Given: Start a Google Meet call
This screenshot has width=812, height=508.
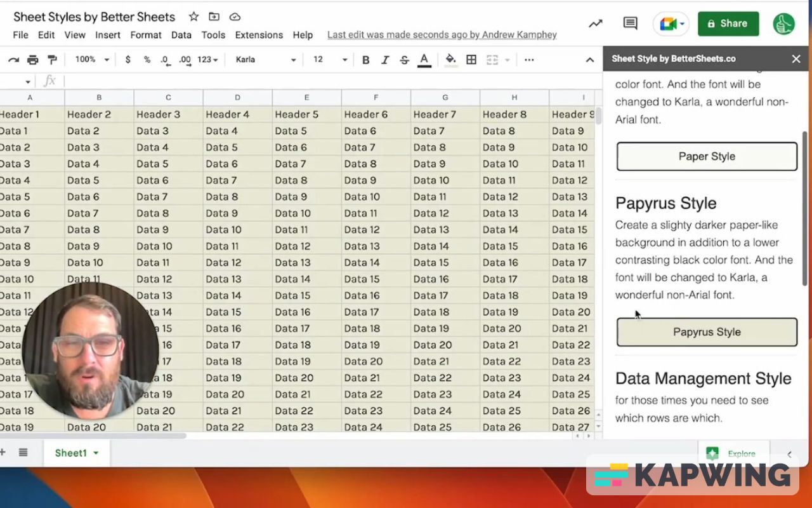Looking at the screenshot, I should pyautogui.click(x=671, y=24).
